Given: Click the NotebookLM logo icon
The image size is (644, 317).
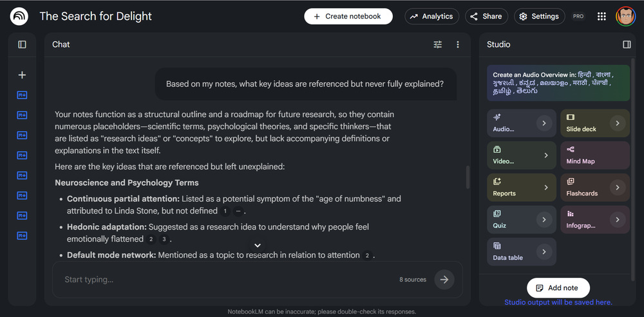Looking at the screenshot, I should click(x=19, y=17).
